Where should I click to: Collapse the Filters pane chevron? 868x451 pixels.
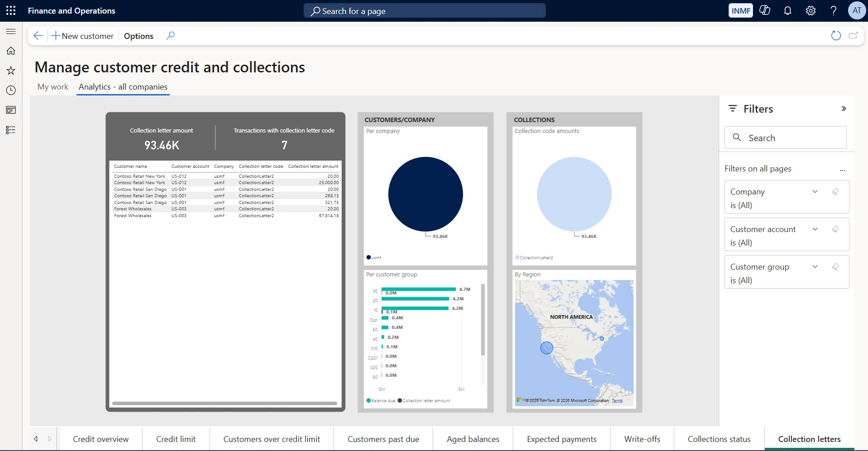(x=844, y=109)
